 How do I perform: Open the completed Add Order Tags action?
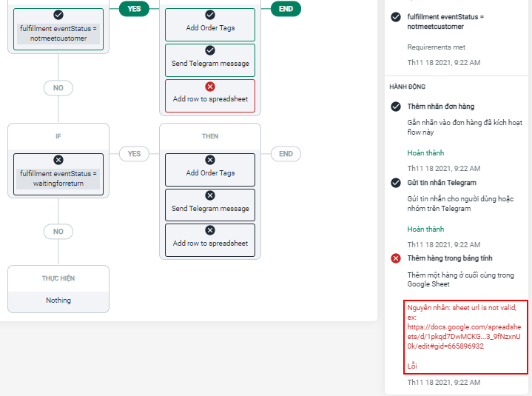point(210,27)
